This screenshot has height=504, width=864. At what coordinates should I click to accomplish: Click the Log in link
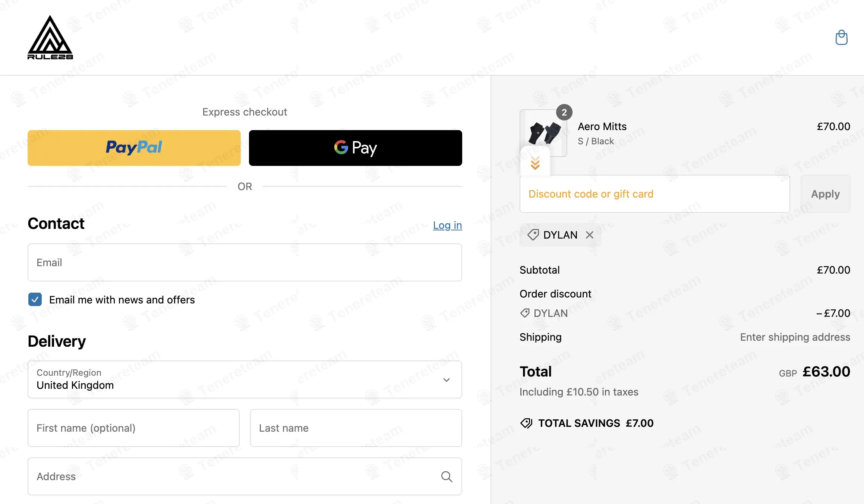447,225
